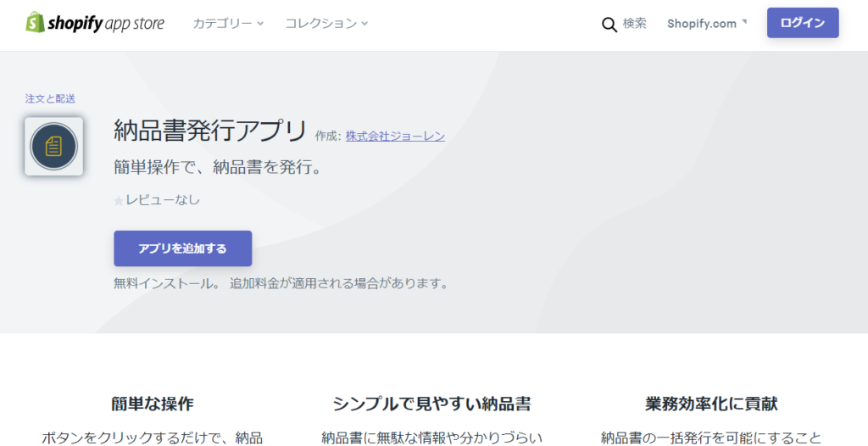Image resolution: width=868 pixels, height=446 pixels.
Task: Click the 作成: label text
Action: point(328,137)
